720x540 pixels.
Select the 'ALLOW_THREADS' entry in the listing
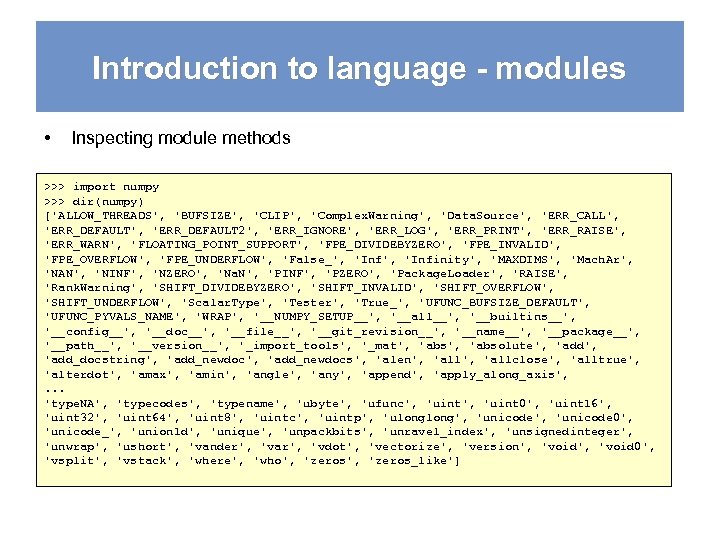[107, 216]
